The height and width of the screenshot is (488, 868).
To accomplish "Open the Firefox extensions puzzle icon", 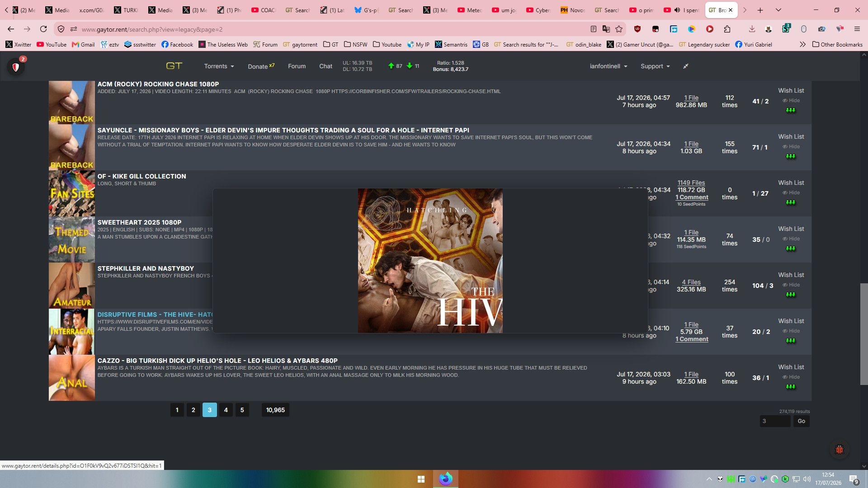I will point(727,29).
